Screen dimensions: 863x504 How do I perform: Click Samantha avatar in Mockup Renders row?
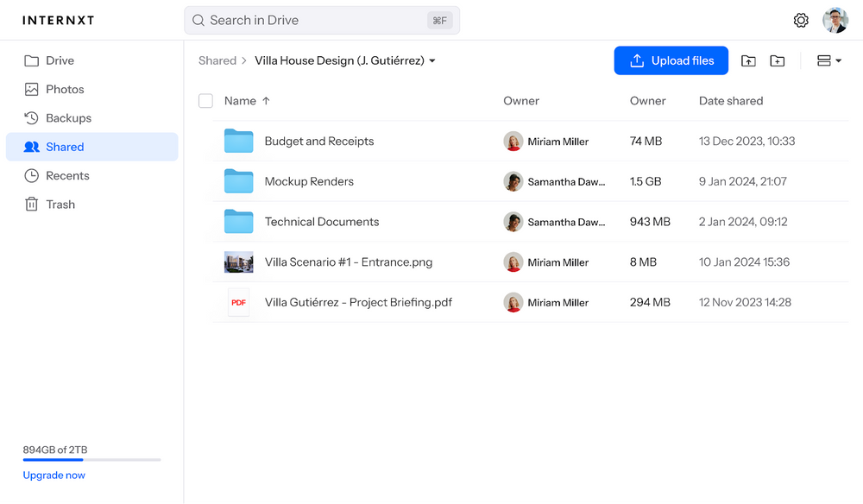[513, 181]
